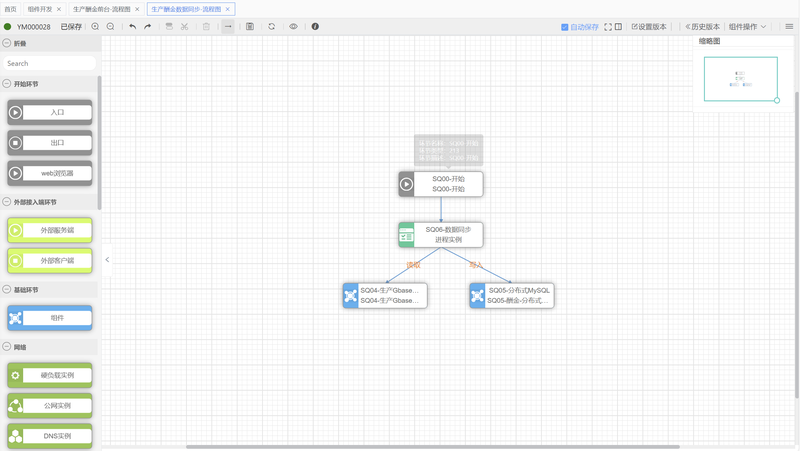Click the zoom out magnifier icon
This screenshot has height=451, width=800.
(110, 27)
